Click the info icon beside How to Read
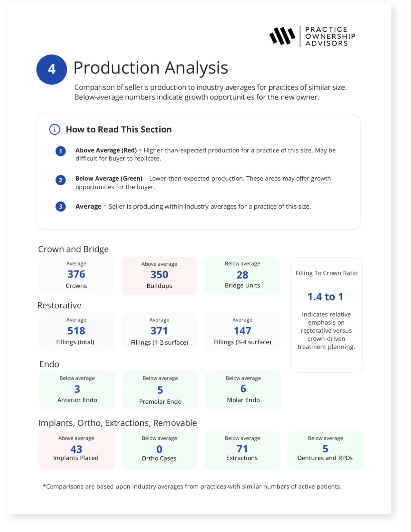Screen dimensions: 411x532 (54, 129)
